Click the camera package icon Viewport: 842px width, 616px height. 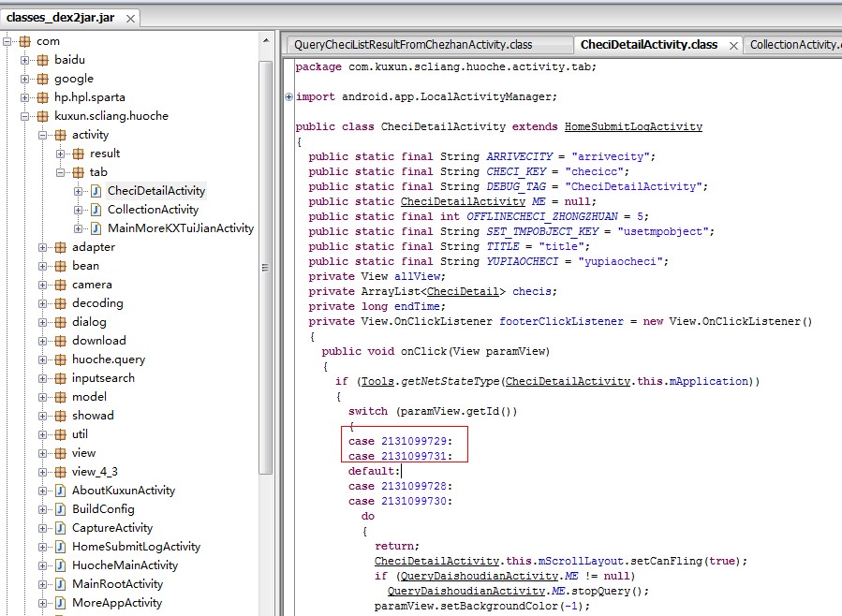(x=60, y=285)
